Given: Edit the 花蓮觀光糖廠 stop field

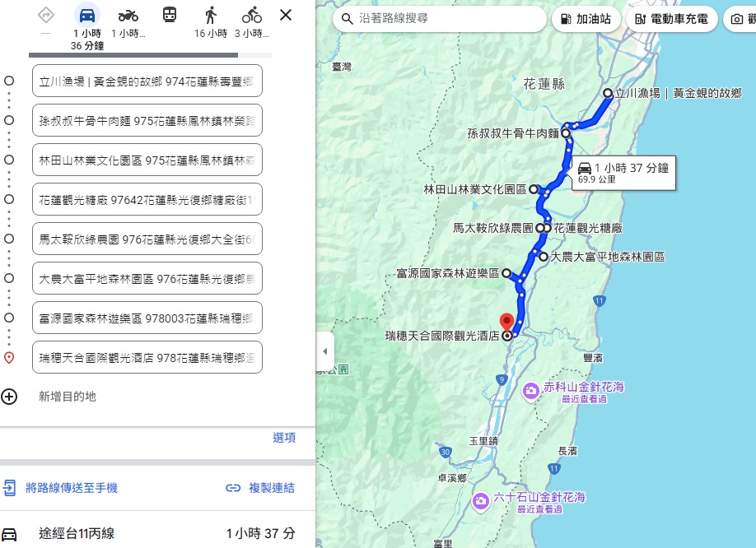Looking at the screenshot, I should point(147,199).
